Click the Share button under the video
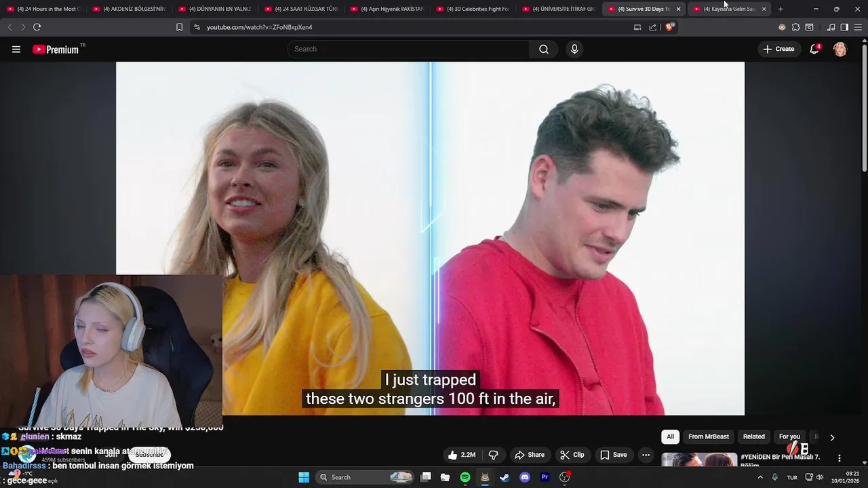 pos(529,455)
